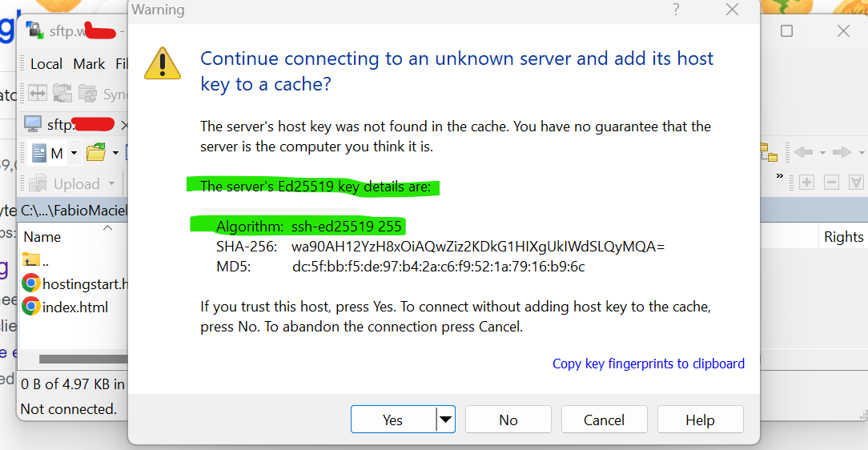Screen dimensions: 868x450
Task: Click Yes to trust the host
Action: 394,420
